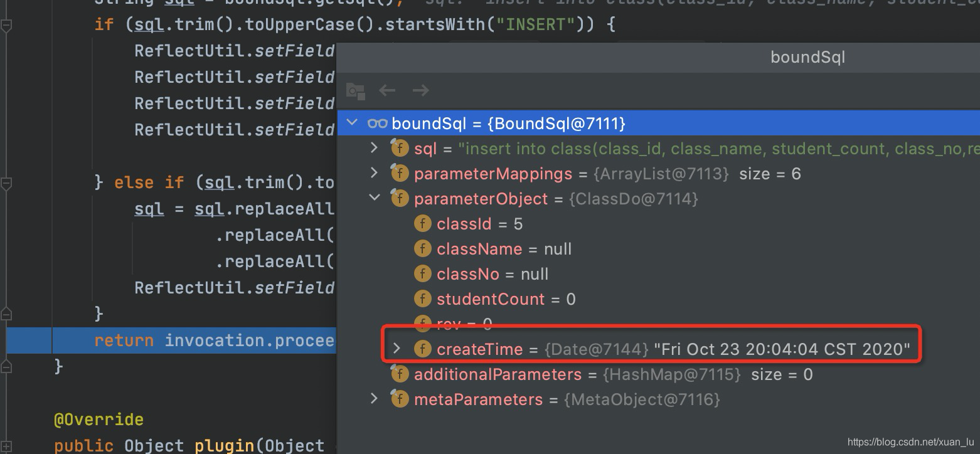Click the field icon beside studentCount
Viewport: 980px width, 454px height.
[x=423, y=298]
